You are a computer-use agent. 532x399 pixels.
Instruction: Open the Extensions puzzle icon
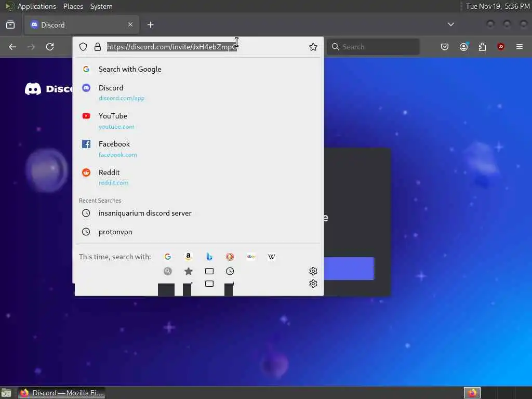[x=482, y=47]
